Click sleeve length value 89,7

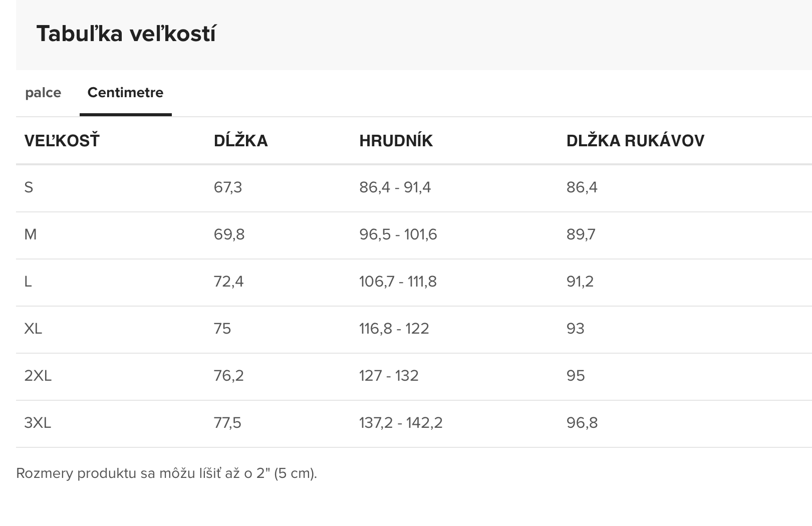(581, 234)
